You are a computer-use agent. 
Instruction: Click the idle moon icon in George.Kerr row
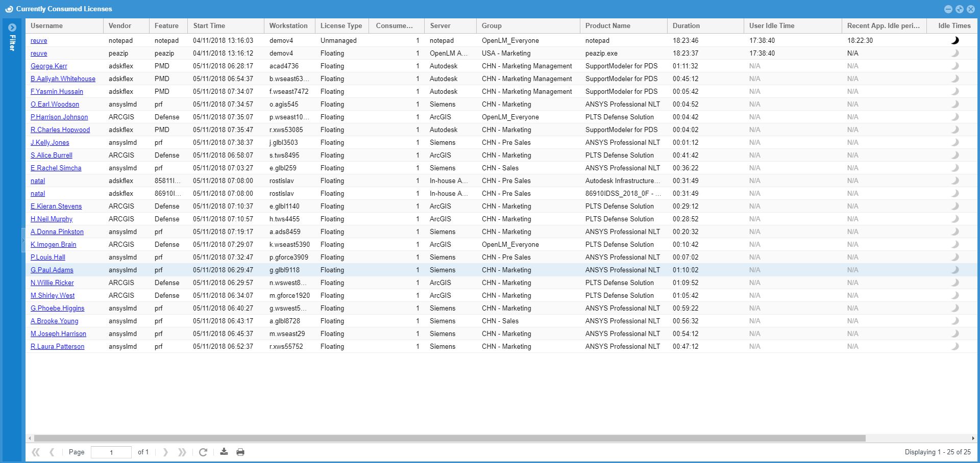(954, 66)
